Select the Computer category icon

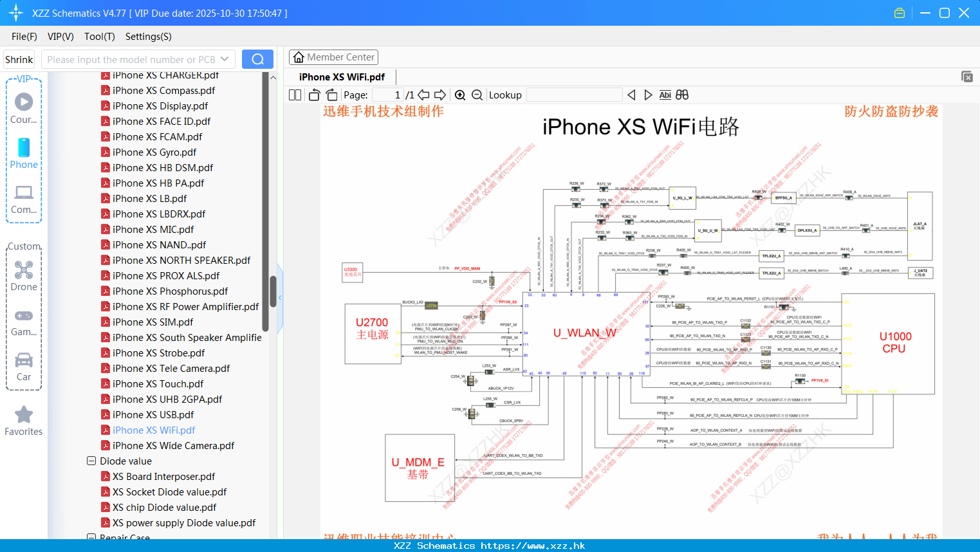pos(24,192)
